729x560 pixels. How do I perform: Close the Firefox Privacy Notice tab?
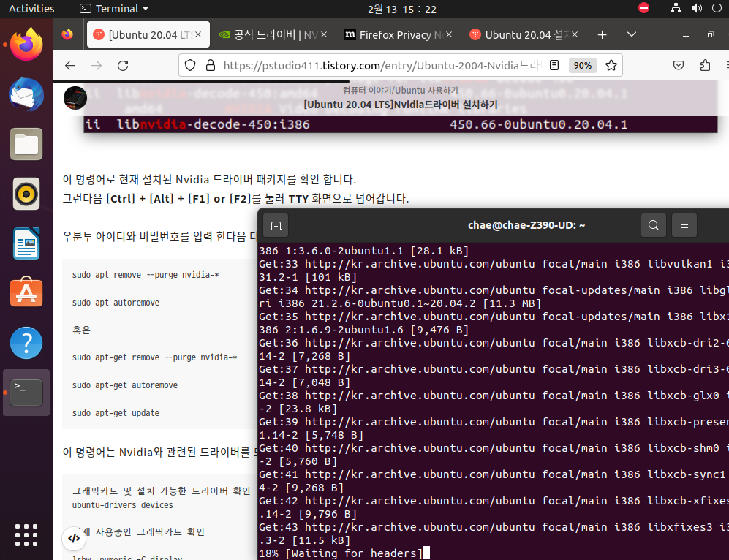[x=449, y=34]
